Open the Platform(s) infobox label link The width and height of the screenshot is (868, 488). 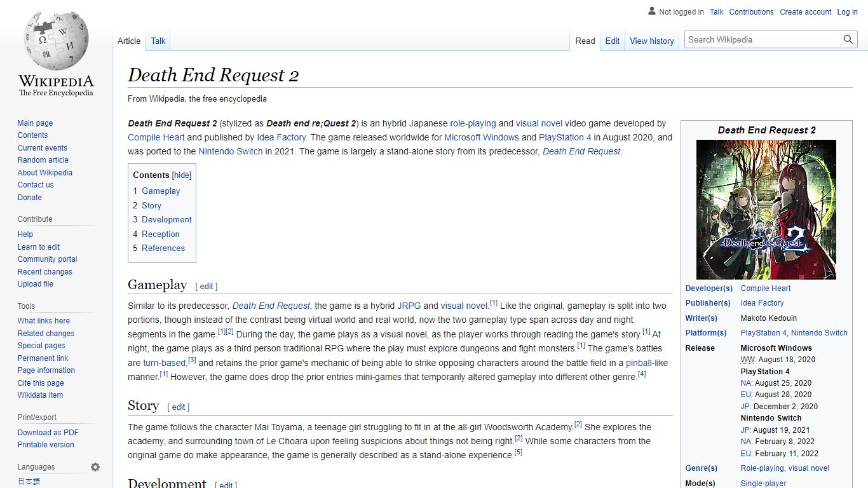706,333
